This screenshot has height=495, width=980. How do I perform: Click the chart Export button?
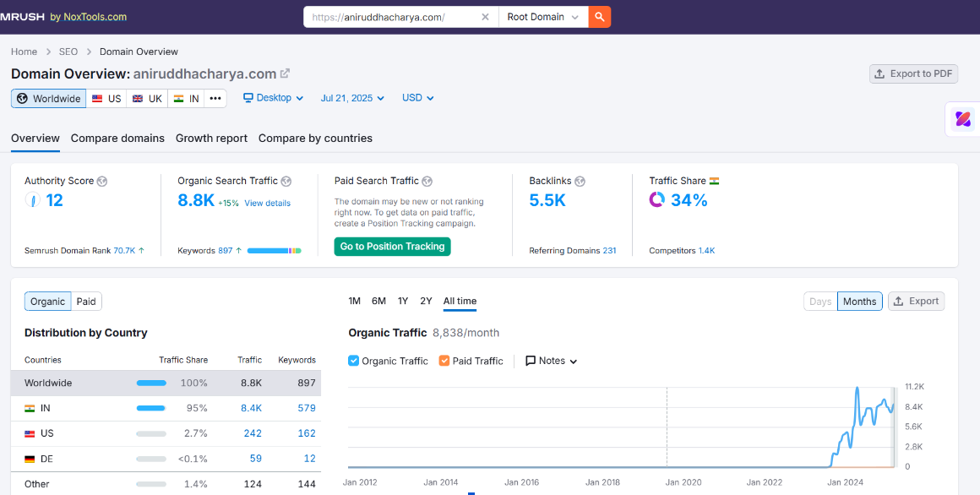[x=917, y=302]
